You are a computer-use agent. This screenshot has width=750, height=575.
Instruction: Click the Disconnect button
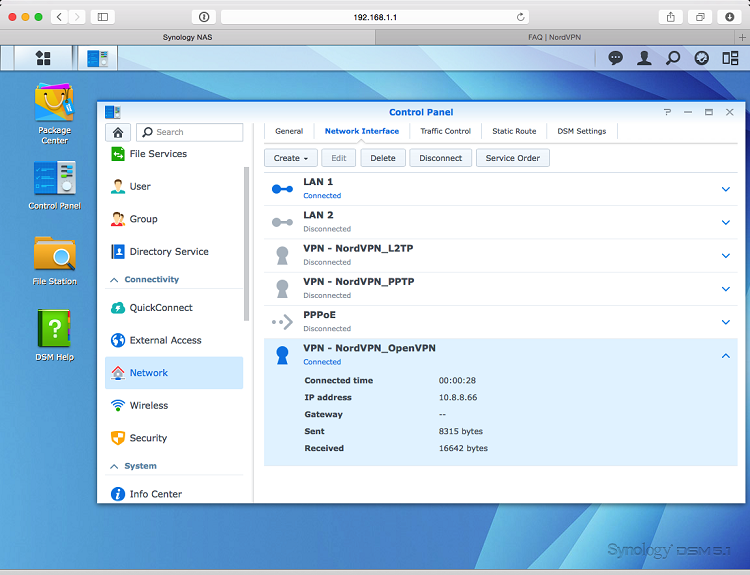pos(440,158)
